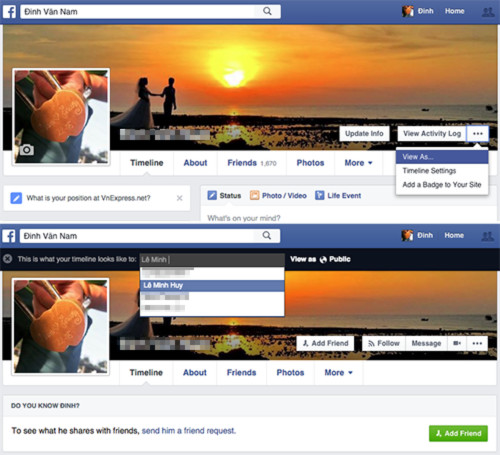Click pencil icon in position prompt

16,198
